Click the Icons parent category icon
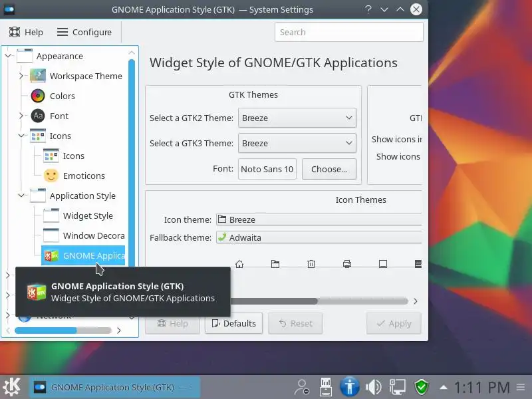 [38, 136]
